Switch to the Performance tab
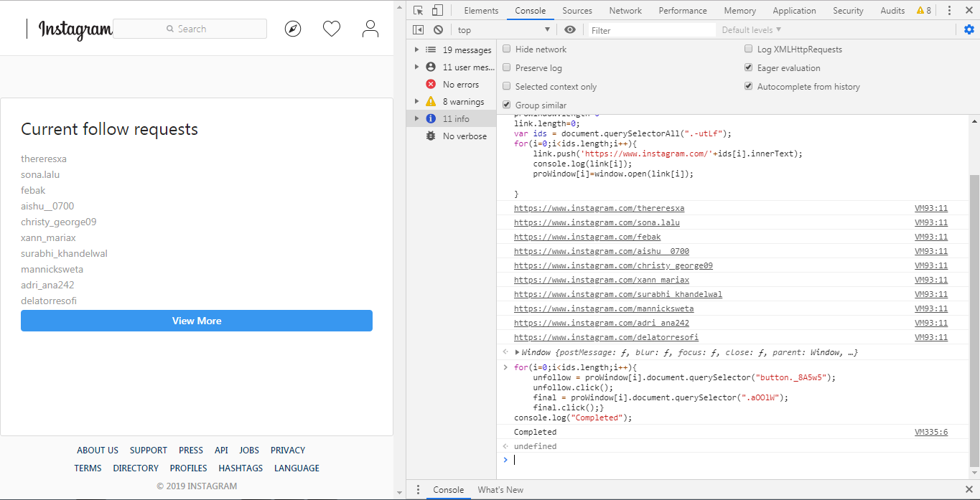 coord(683,11)
